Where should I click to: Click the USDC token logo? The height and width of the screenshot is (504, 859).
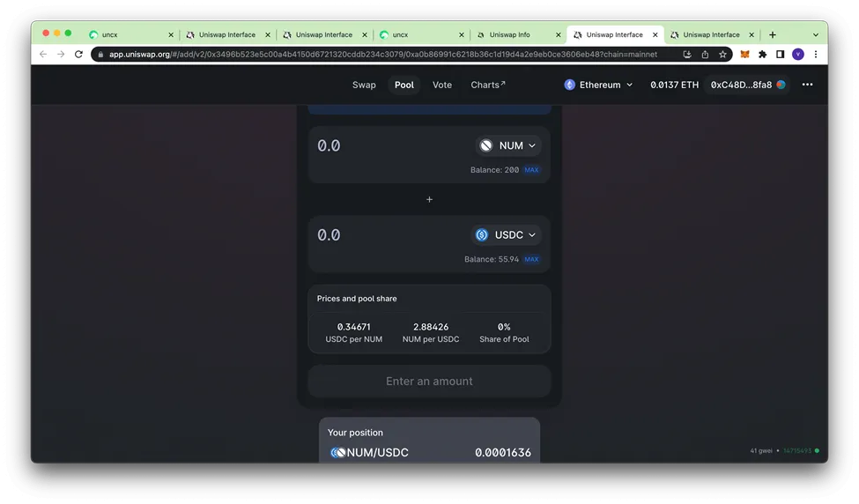coord(482,235)
